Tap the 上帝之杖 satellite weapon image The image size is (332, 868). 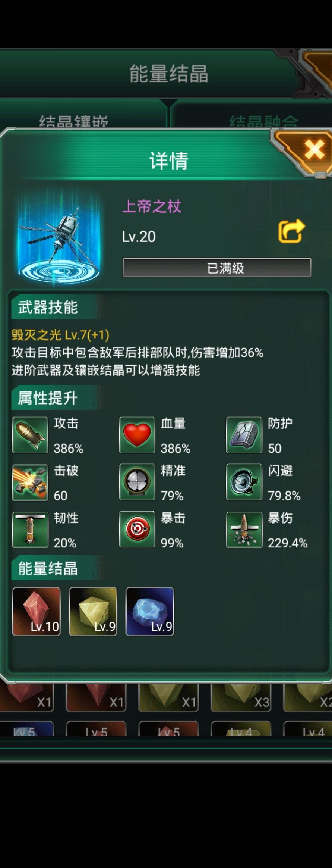[x=59, y=237]
